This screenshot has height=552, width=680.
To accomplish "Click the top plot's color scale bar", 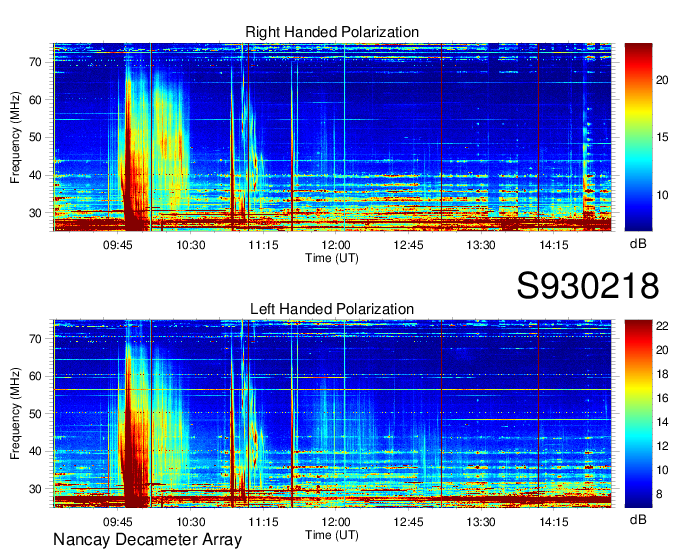I will (x=638, y=137).
